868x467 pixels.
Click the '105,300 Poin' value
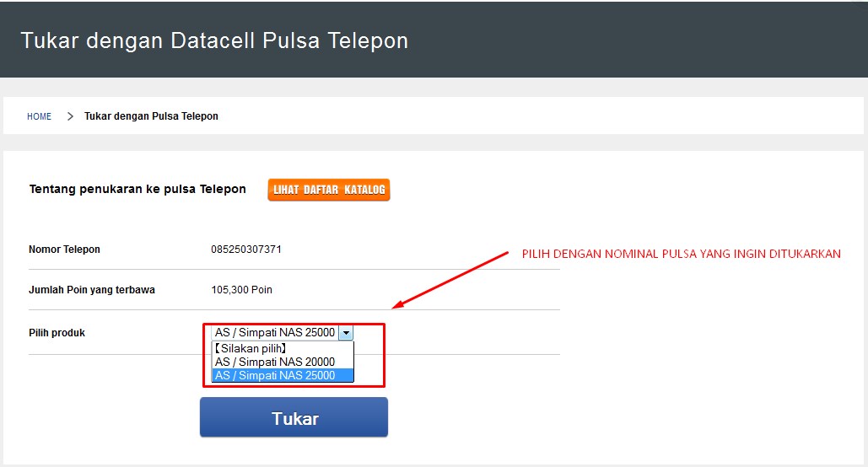[x=242, y=290]
